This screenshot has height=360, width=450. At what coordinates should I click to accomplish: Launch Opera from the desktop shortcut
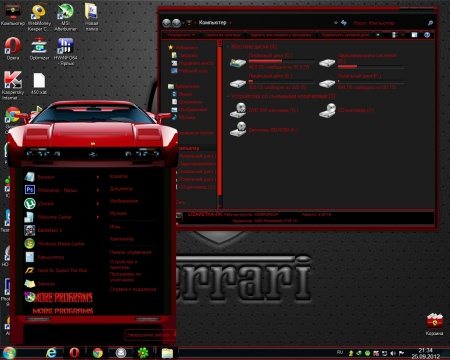(x=13, y=49)
